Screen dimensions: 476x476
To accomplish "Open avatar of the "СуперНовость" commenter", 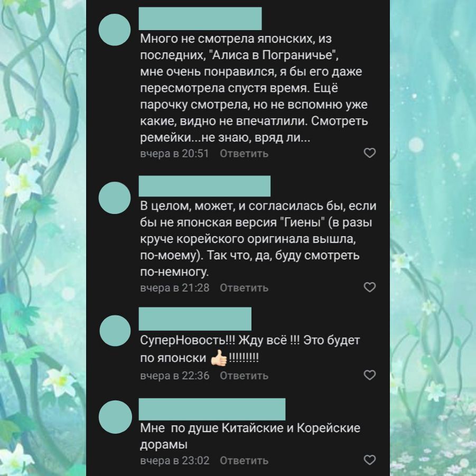I will (115, 331).
